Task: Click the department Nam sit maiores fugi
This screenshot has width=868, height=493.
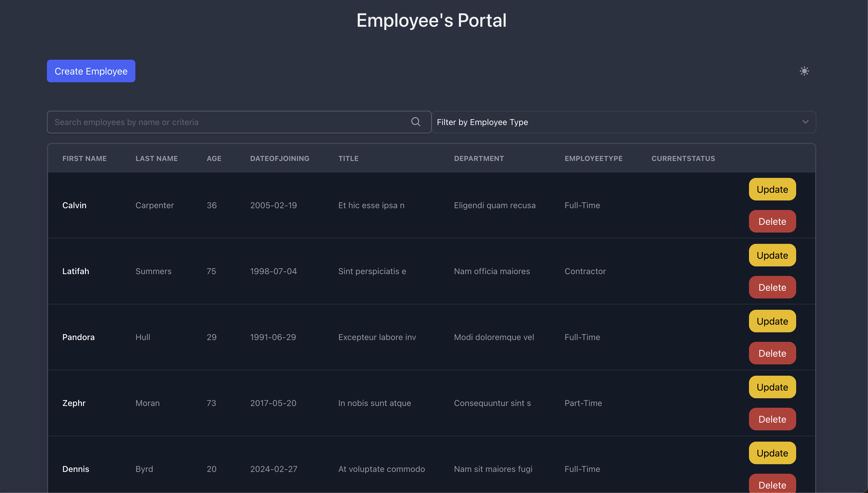Action: pos(493,469)
